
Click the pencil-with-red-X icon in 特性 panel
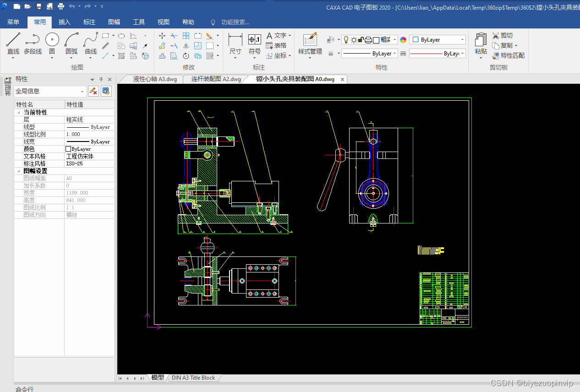point(93,91)
